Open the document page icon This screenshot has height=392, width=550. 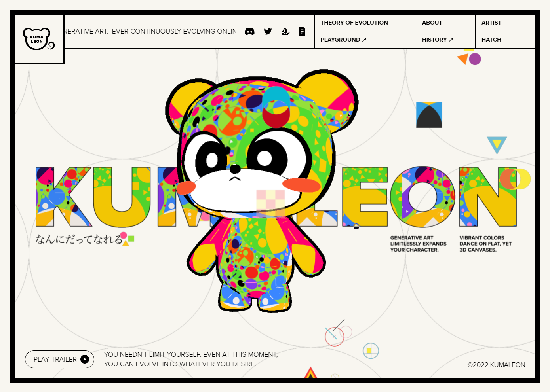(302, 32)
